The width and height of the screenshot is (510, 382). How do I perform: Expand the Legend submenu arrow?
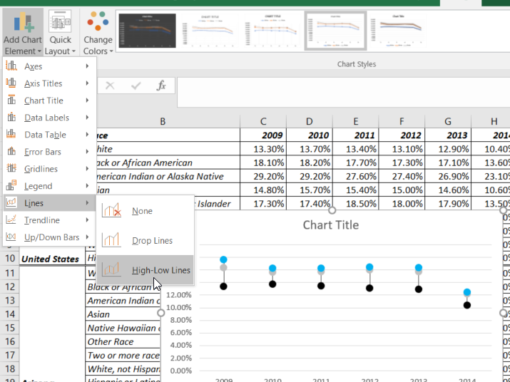[87, 186]
